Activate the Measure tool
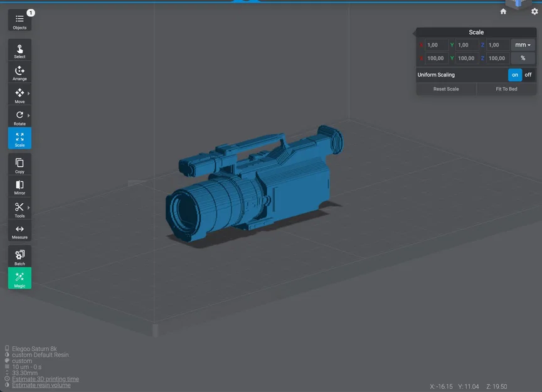Image resolution: width=542 pixels, height=392 pixels. (x=19, y=231)
